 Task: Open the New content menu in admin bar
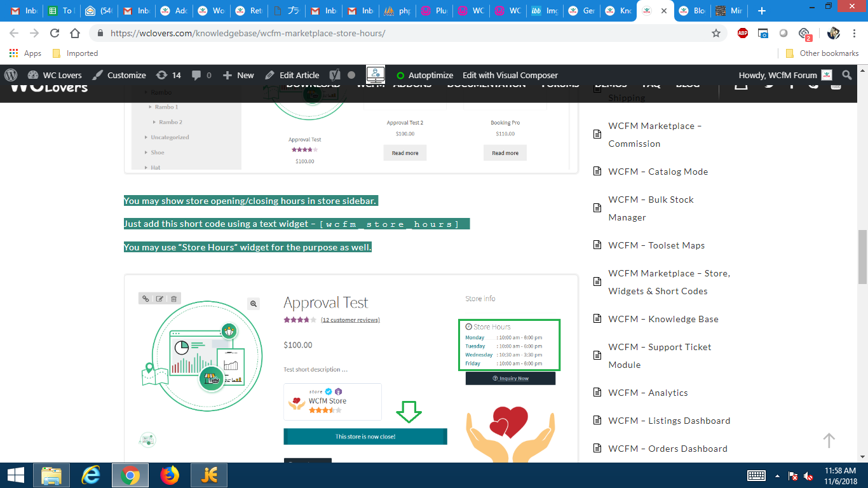coord(238,75)
